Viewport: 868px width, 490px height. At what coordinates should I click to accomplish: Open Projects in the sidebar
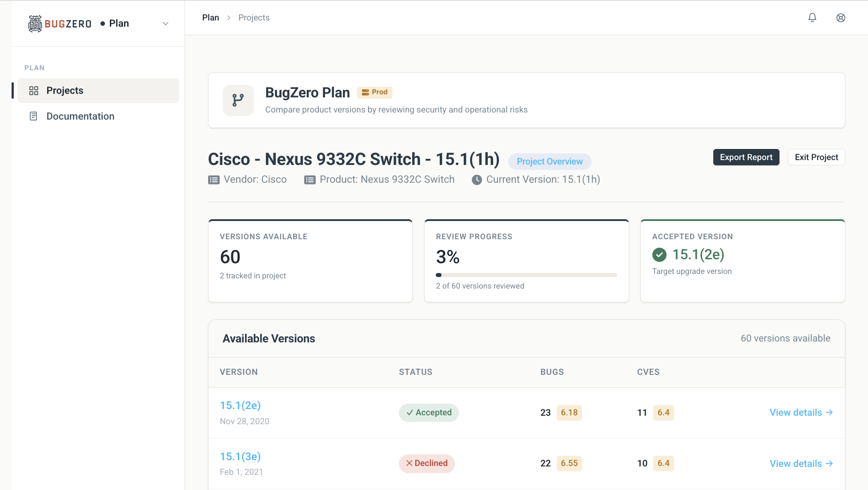click(98, 91)
